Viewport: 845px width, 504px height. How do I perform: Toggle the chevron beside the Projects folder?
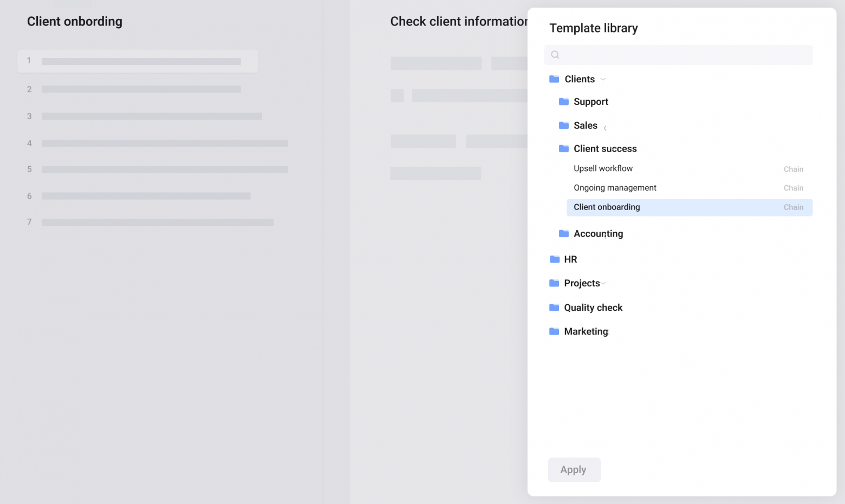603,283
